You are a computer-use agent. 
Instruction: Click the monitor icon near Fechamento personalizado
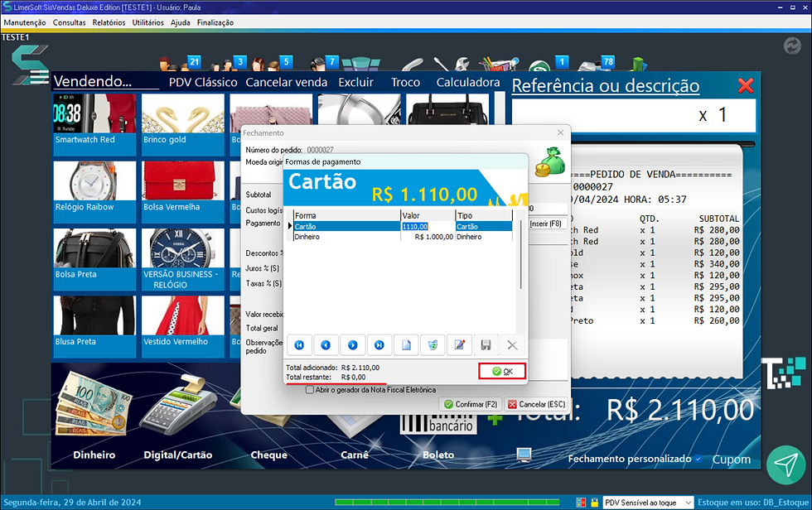[x=524, y=455]
